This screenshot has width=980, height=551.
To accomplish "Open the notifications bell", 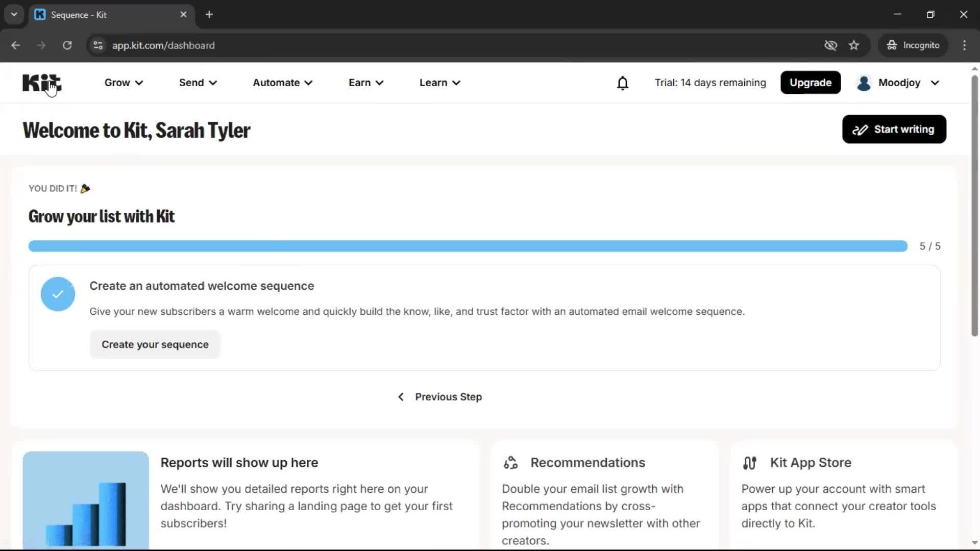I will [x=623, y=83].
